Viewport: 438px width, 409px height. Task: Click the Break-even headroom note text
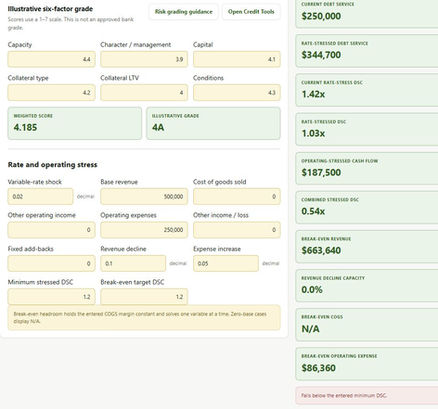[140, 318]
